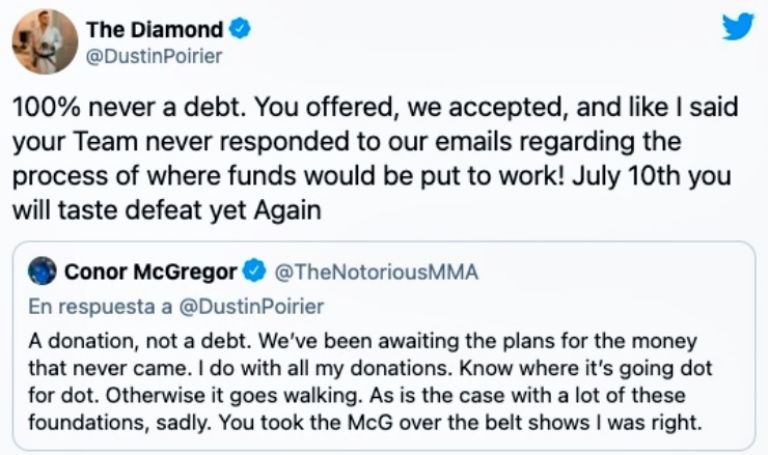
Task: Click the @TheNotoriousMMA handle
Action: tap(375, 271)
